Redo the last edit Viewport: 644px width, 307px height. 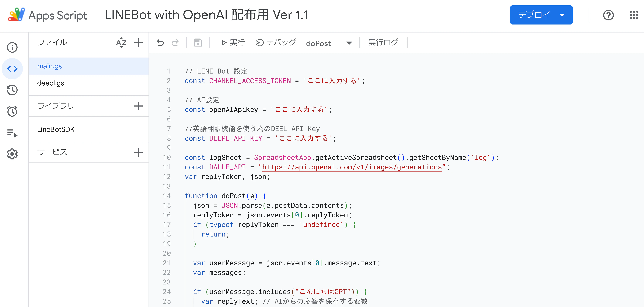[x=175, y=43]
